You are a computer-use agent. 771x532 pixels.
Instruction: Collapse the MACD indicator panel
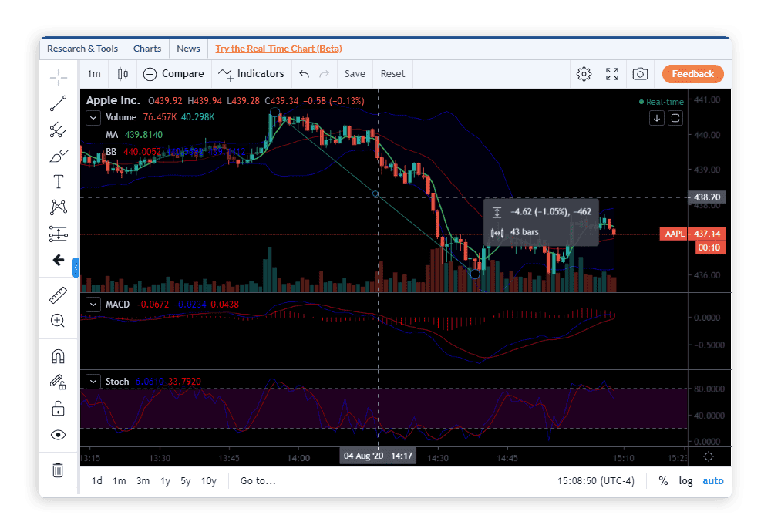(93, 304)
